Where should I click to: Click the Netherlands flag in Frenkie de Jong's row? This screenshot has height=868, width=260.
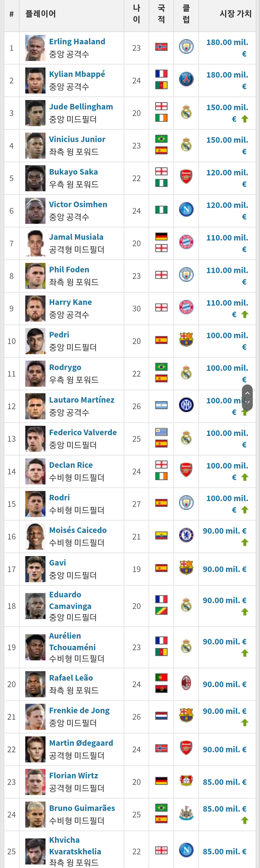pyautogui.click(x=162, y=716)
